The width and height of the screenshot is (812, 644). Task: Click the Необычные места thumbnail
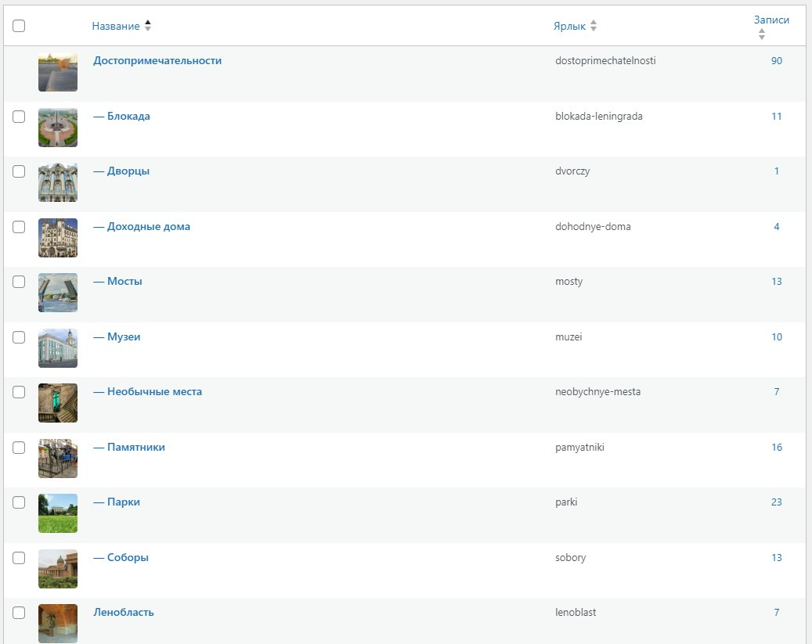[58, 403]
